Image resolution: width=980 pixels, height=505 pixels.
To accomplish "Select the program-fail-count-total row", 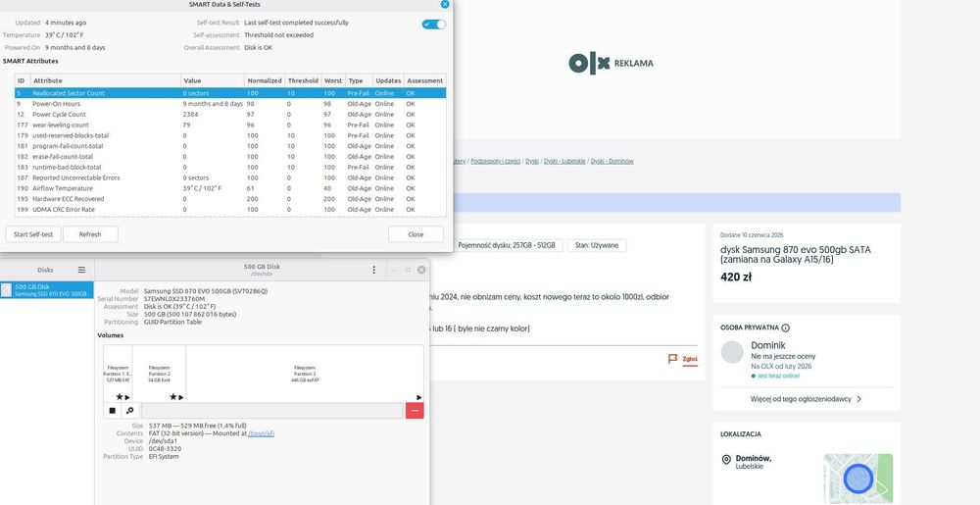I will click(230, 146).
